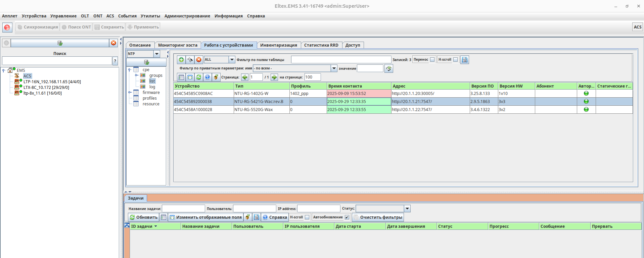Open the NTP type dropdown
The image size is (644, 258).
[157, 54]
